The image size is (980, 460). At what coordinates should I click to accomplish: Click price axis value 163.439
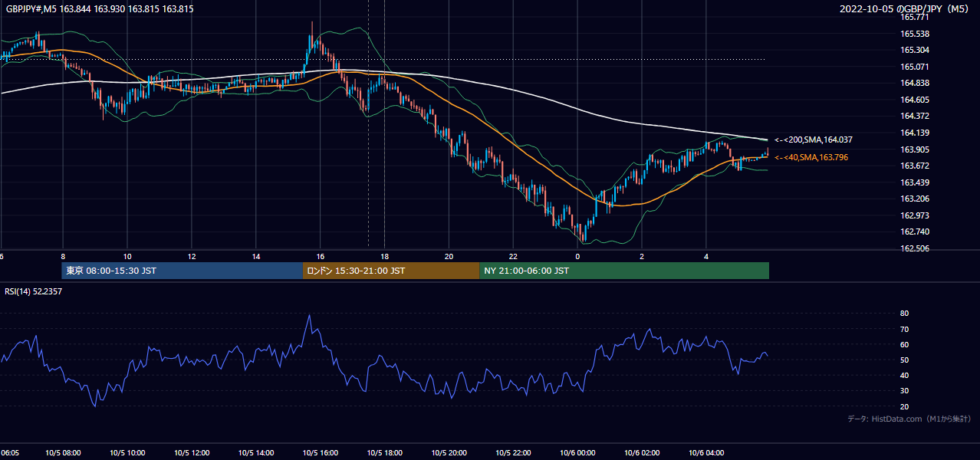914,183
